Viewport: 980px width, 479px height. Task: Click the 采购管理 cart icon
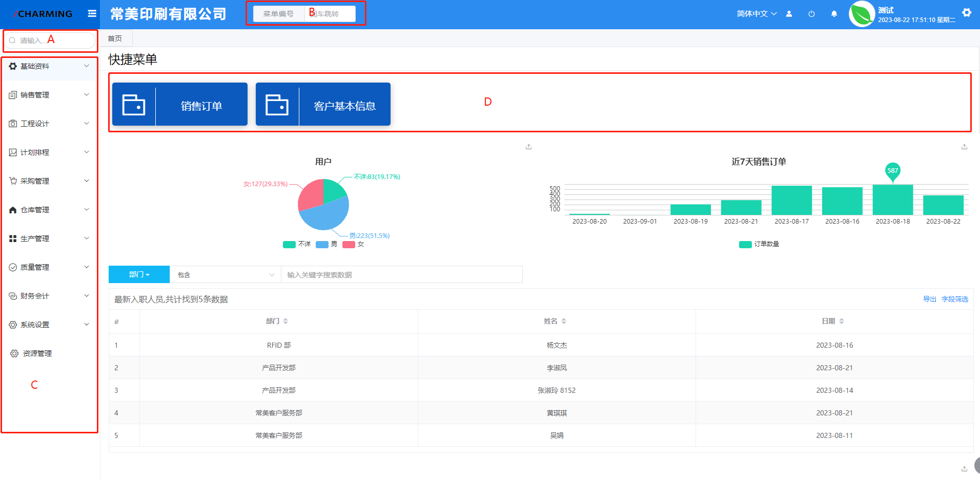pyautogui.click(x=13, y=181)
